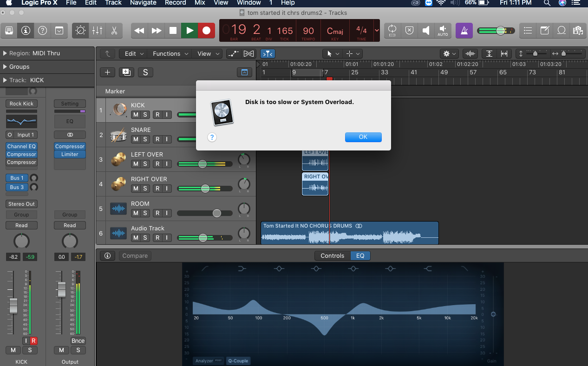Expand the Groups disclosure triangle
This screenshot has height=366, width=588.
point(5,66)
